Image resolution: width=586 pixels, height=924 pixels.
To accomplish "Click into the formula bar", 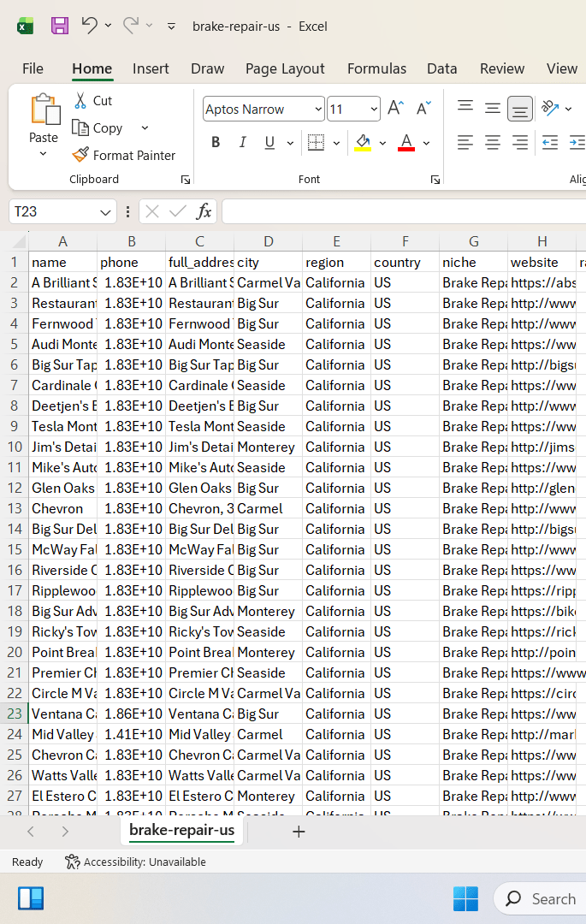I will [x=404, y=211].
